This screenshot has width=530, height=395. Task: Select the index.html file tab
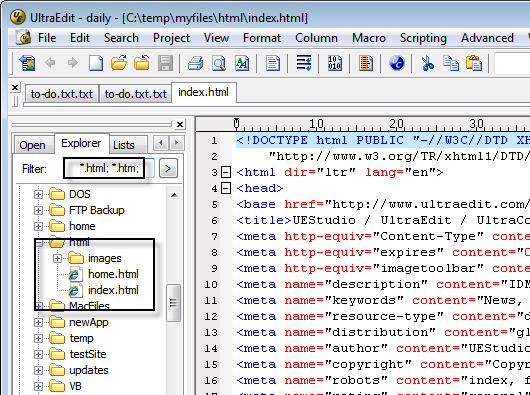point(203,92)
